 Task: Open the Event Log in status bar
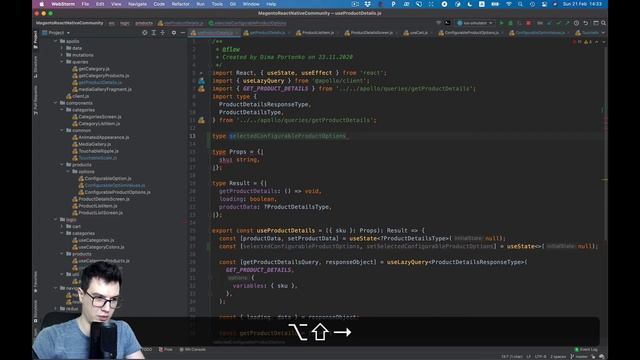point(586,349)
